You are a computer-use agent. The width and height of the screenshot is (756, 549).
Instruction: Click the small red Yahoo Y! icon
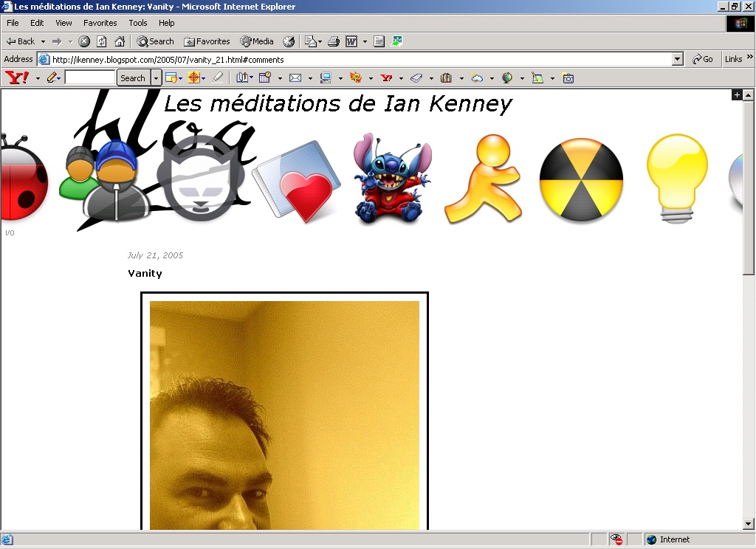386,77
